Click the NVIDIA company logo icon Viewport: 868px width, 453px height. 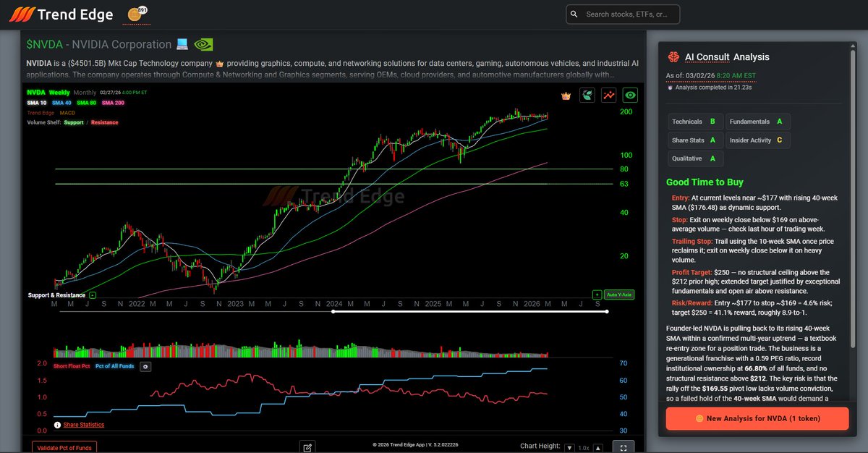point(204,45)
